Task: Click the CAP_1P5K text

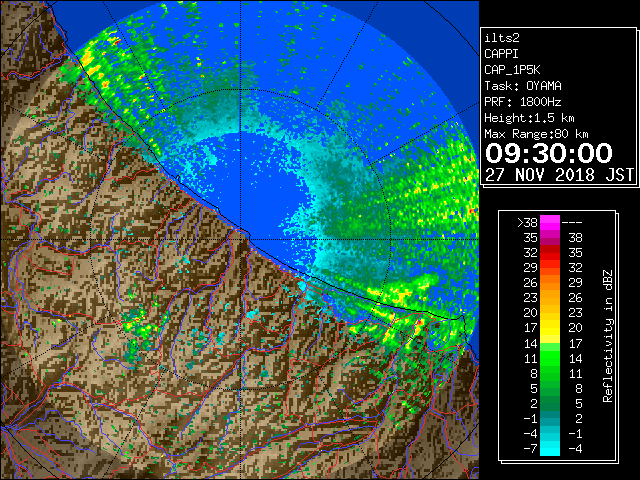Action: pos(512,70)
